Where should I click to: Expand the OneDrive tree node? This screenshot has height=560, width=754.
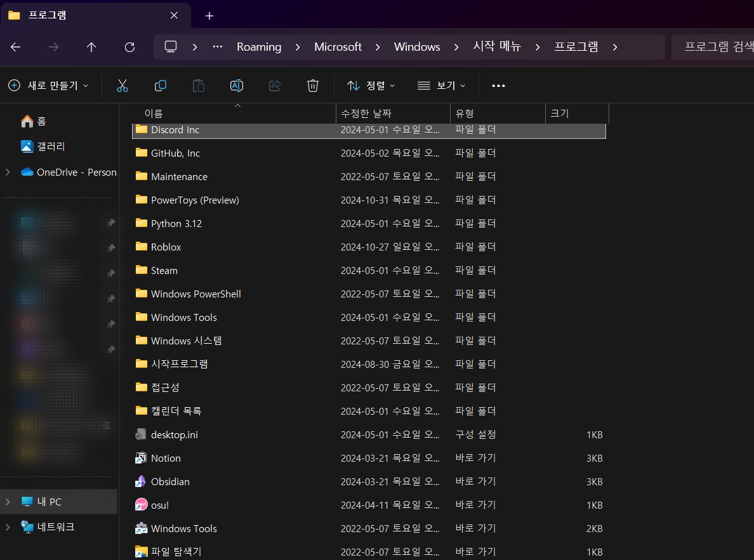(8, 172)
